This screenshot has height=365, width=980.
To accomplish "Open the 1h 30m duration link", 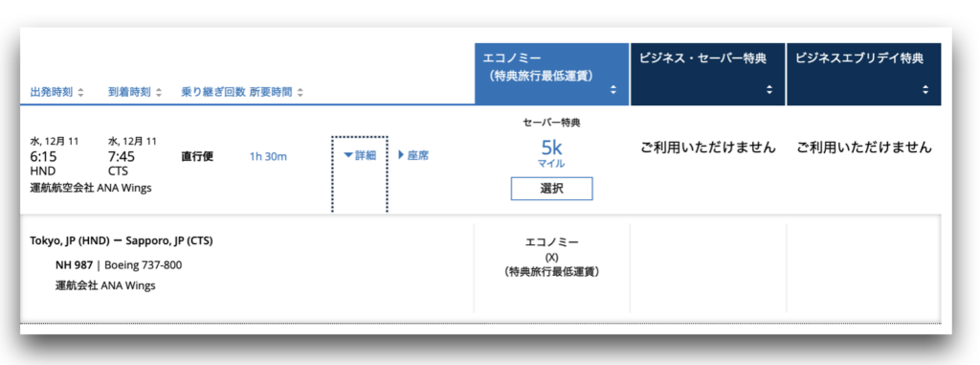I will [268, 156].
